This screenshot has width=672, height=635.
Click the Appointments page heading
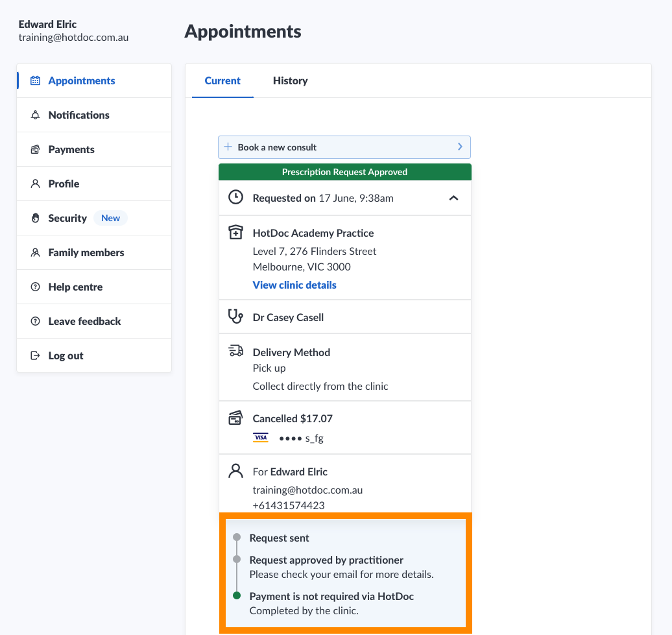pos(243,32)
